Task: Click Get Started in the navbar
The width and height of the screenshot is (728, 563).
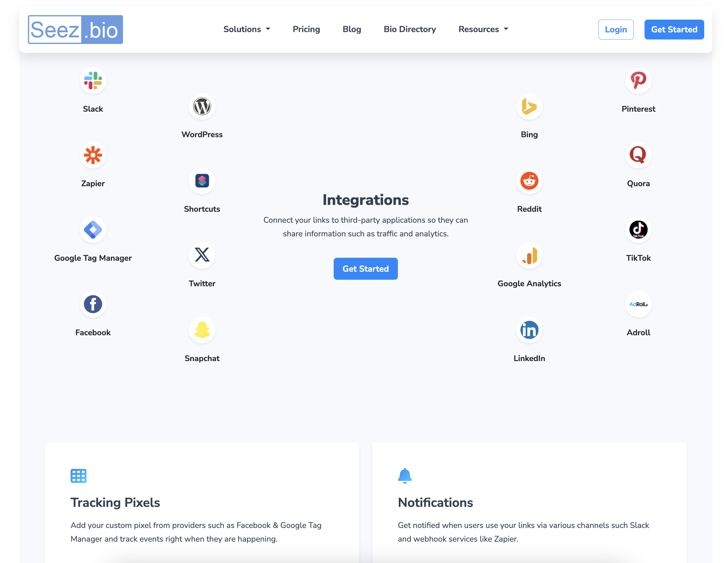Action: coord(674,30)
